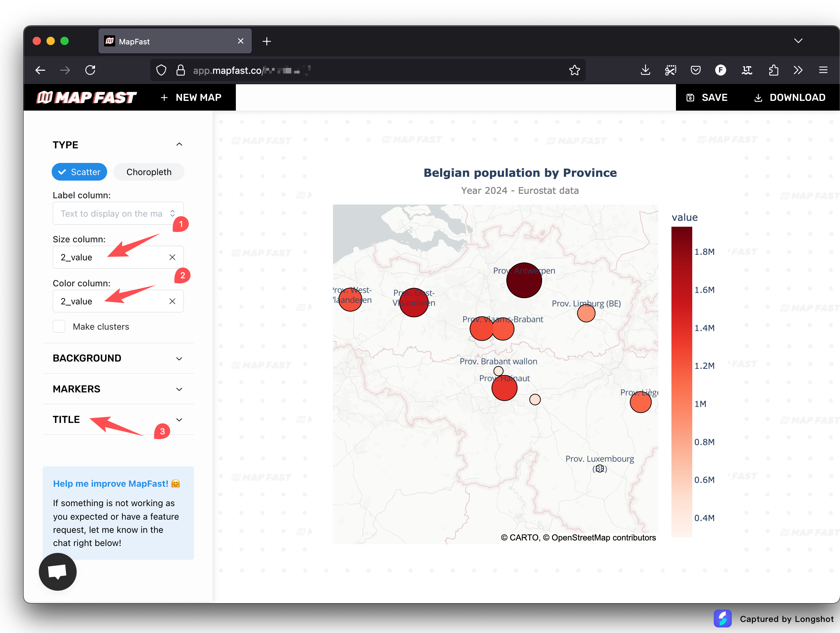Expand the TITLE section
Image resolution: width=840 pixels, height=633 pixels.
[x=118, y=419]
